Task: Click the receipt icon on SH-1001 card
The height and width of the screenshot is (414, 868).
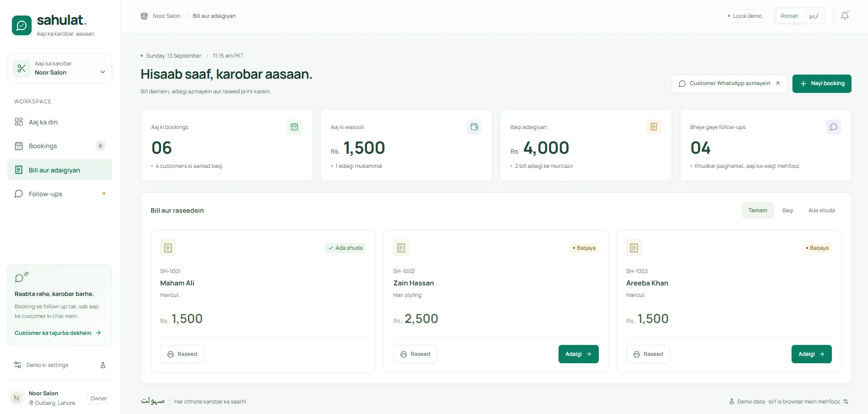Action: 168,248
